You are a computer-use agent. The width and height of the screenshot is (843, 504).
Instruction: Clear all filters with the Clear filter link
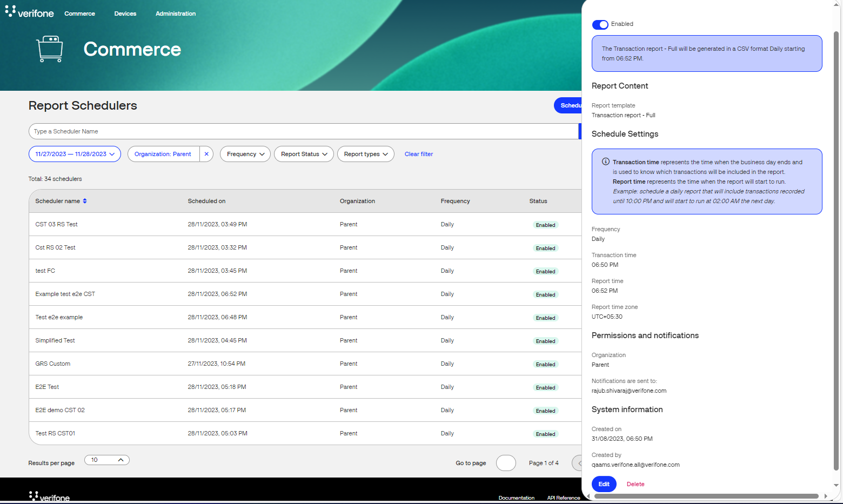418,154
